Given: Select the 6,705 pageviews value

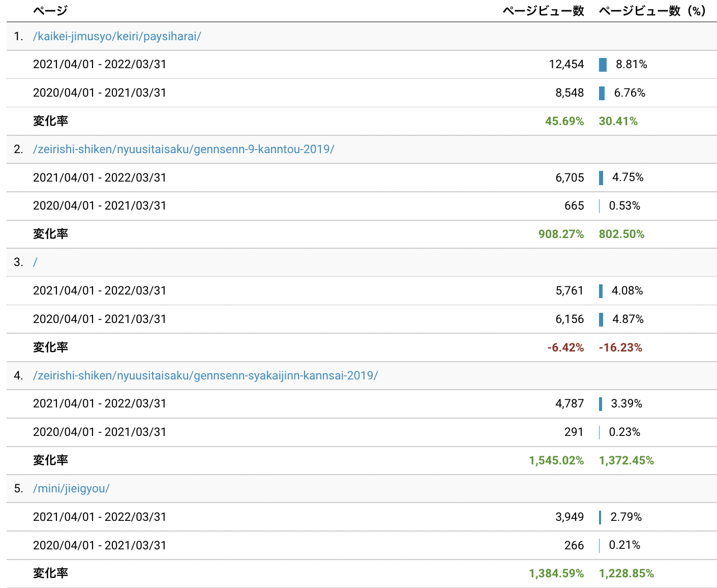Looking at the screenshot, I should coord(570,178).
